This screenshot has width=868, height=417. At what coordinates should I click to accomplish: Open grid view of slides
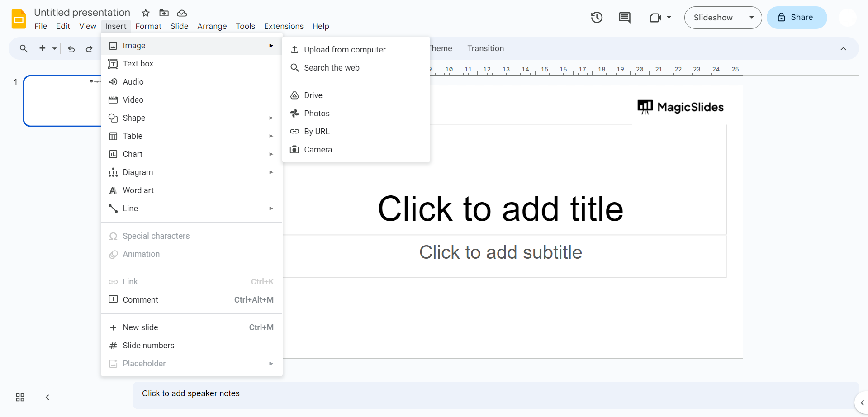20,397
